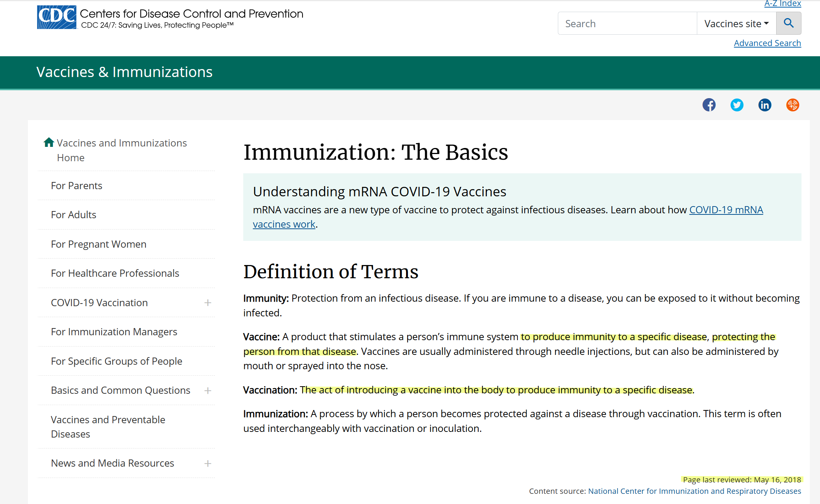This screenshot has width=820, height=504.
Task: Click Vaccines & Immunizations header title
Action: pos(124,72)
